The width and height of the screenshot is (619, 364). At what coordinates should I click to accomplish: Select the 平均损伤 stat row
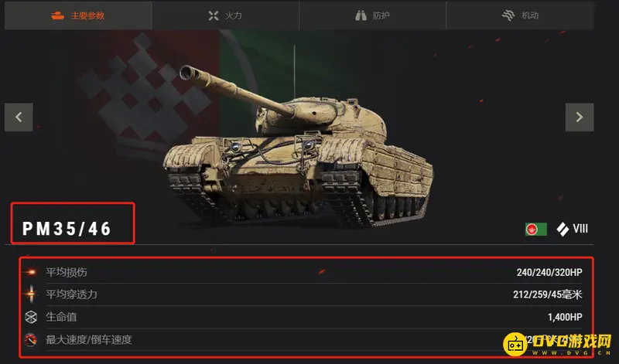click(303, 272)
